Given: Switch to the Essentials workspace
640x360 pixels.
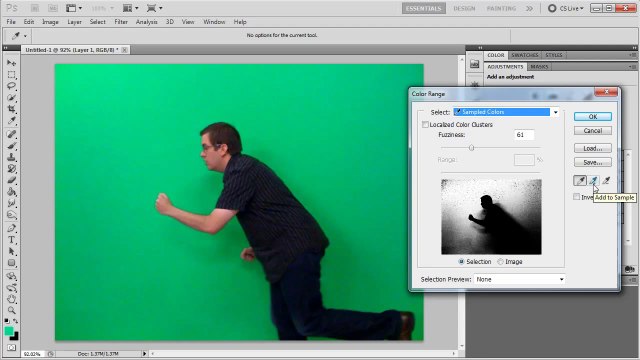Looking at the screenshot, I should pyautogui.click(x=424, y=8).
